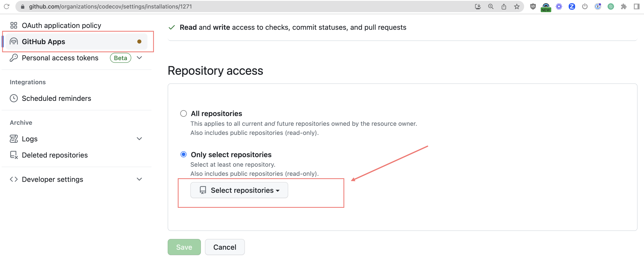Open the Select repositories dropdown
The height and width of the screenshot is (273, 644).
tap(239, 190)
